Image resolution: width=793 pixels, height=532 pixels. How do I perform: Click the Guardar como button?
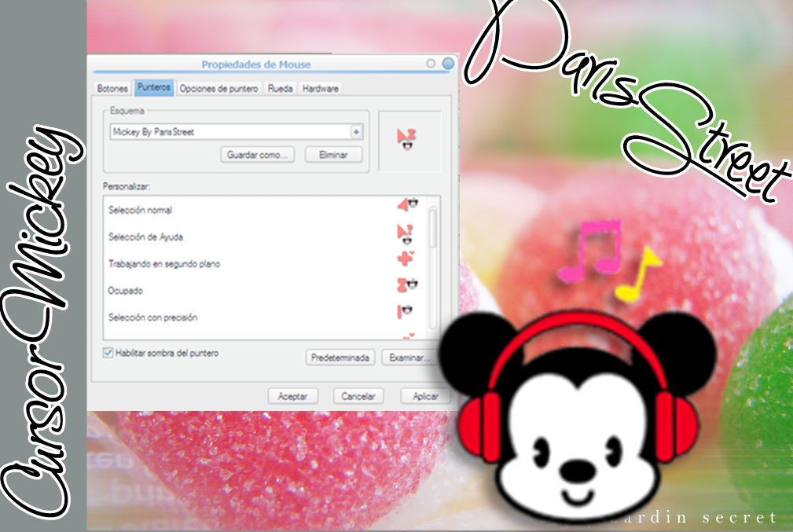[256, 155]
